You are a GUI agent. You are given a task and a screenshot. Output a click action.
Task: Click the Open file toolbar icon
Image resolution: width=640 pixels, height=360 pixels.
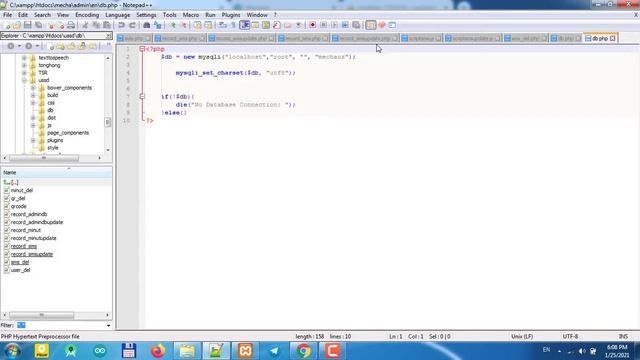point(17,25)
